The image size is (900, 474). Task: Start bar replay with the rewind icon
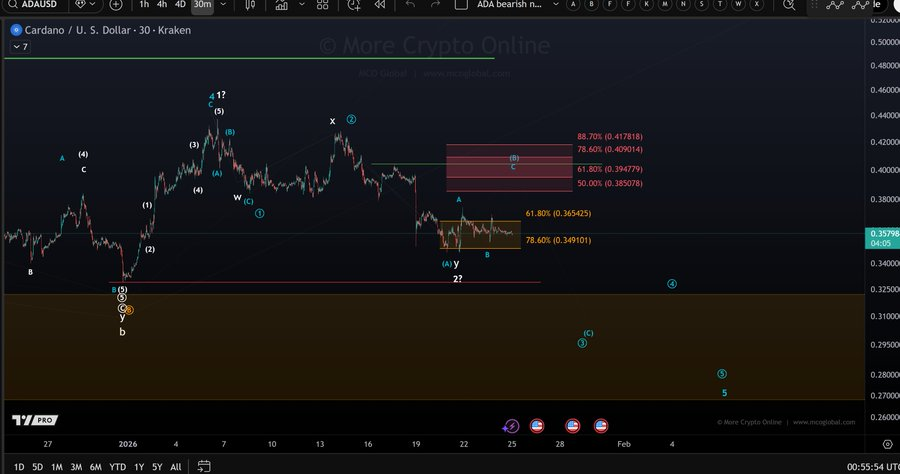(x=380, y=5)
